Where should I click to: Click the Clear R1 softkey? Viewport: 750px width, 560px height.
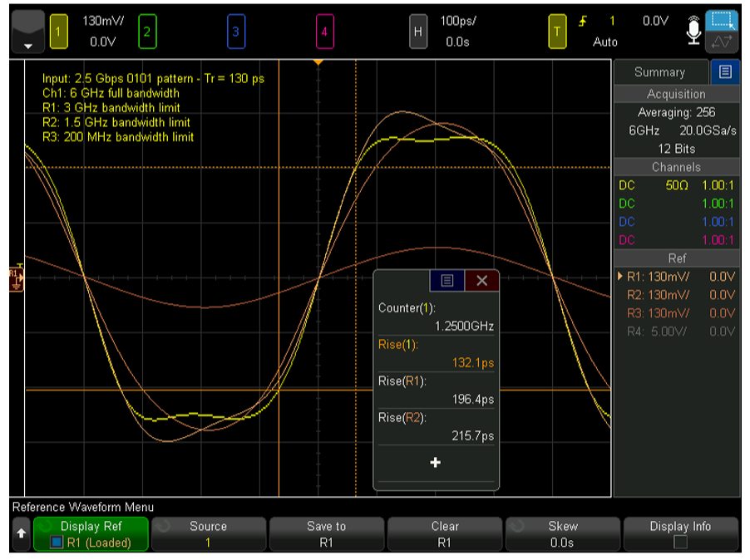444,533
